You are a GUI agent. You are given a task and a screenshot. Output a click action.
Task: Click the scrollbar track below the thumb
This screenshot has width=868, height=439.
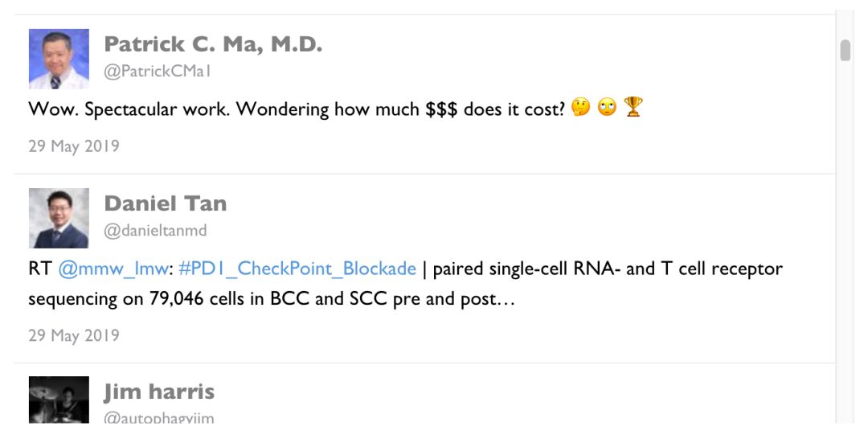click(845, 241)
